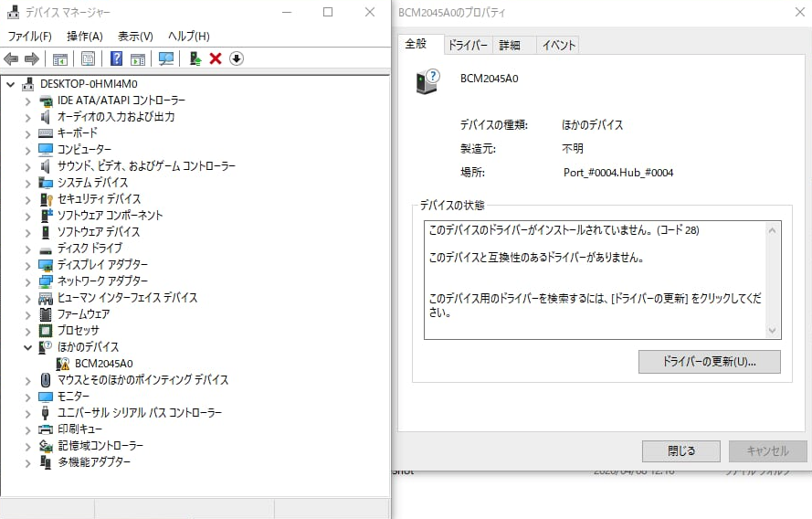This screenshot has height=519, width=812.
Task: Select the IDE ATA/ATAPI コントローラー icon
Action: pos(46,101)
